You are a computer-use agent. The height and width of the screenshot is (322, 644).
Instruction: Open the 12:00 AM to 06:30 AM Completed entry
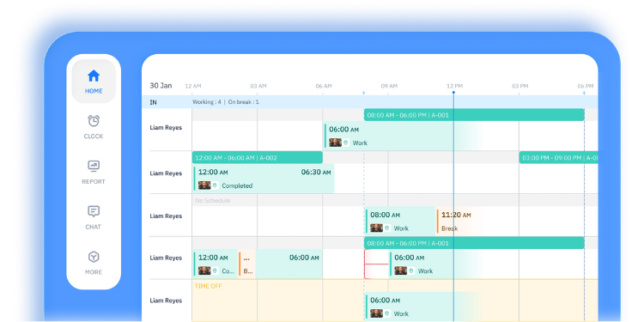264,179
